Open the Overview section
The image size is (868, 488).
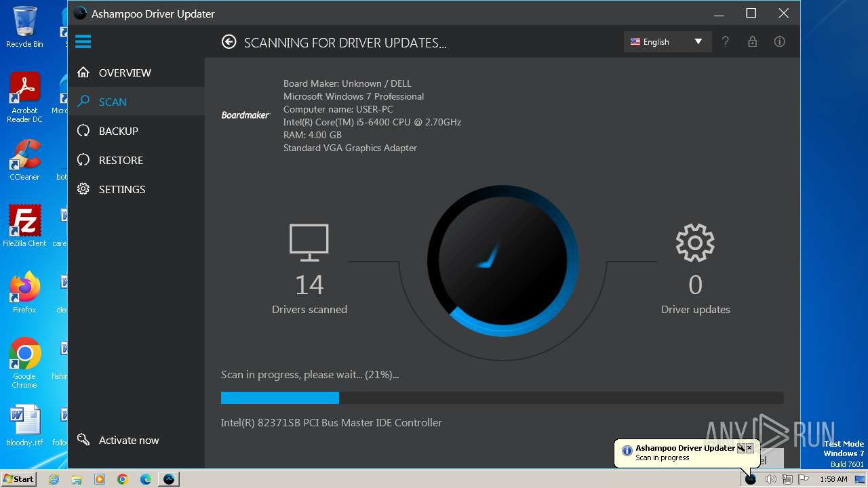point(136,73)
